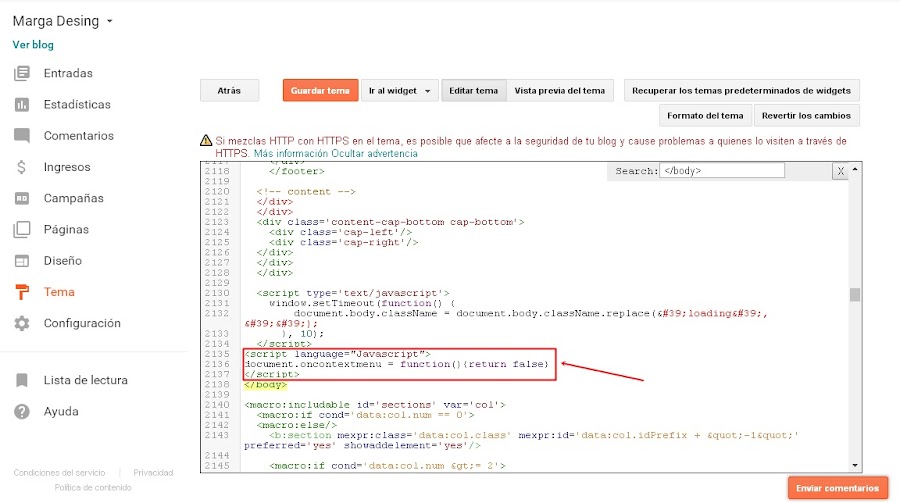Click line number 2140 in the gutter
The height and width of the screenshot is (503, 900).
(217, 405)
